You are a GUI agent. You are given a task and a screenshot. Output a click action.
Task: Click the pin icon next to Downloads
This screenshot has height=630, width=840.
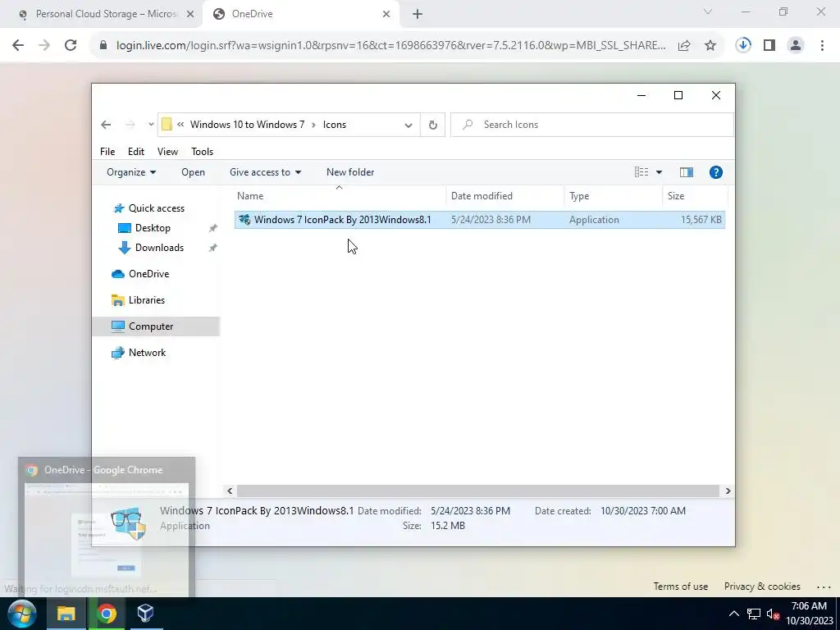coord(212,248)
